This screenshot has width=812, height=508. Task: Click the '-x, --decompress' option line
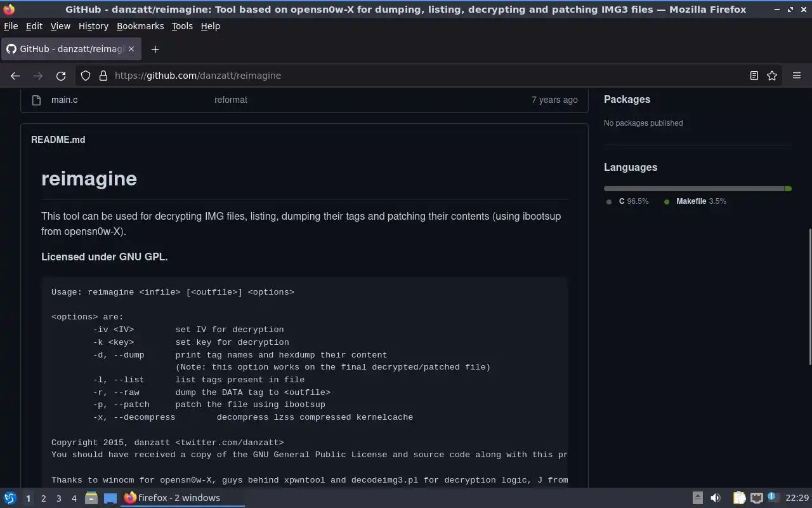point(252,417)
